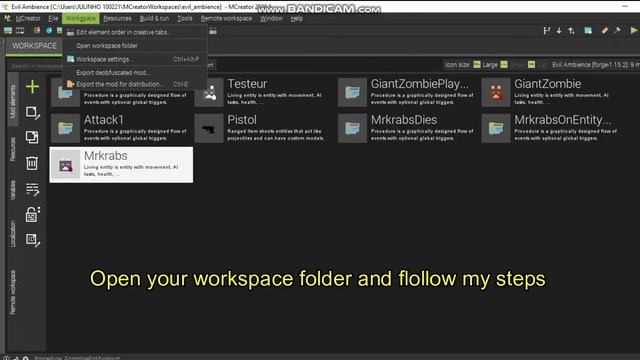Click the remote branch setup icon

pos(547,31)
